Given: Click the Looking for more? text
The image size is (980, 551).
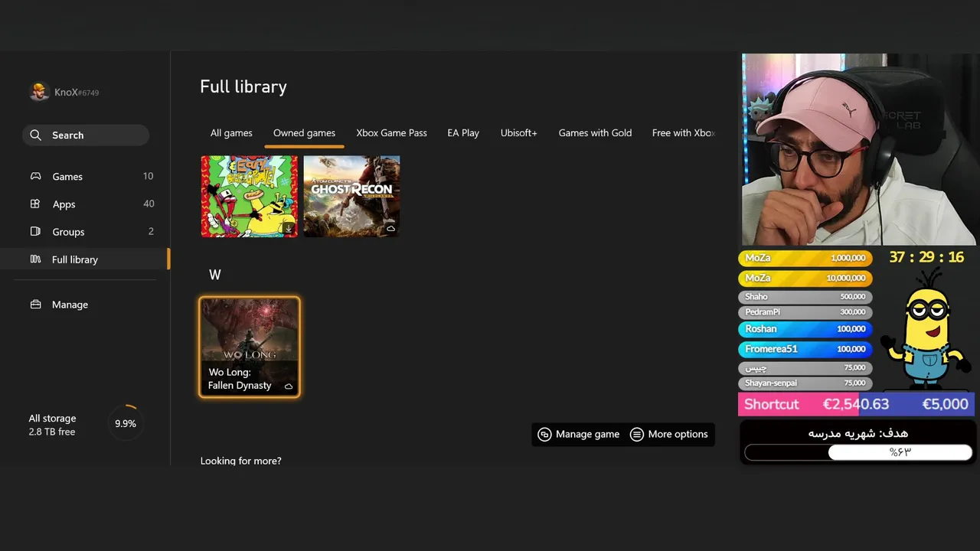Looking at the screenshot, I should click(x=240, y=461).
